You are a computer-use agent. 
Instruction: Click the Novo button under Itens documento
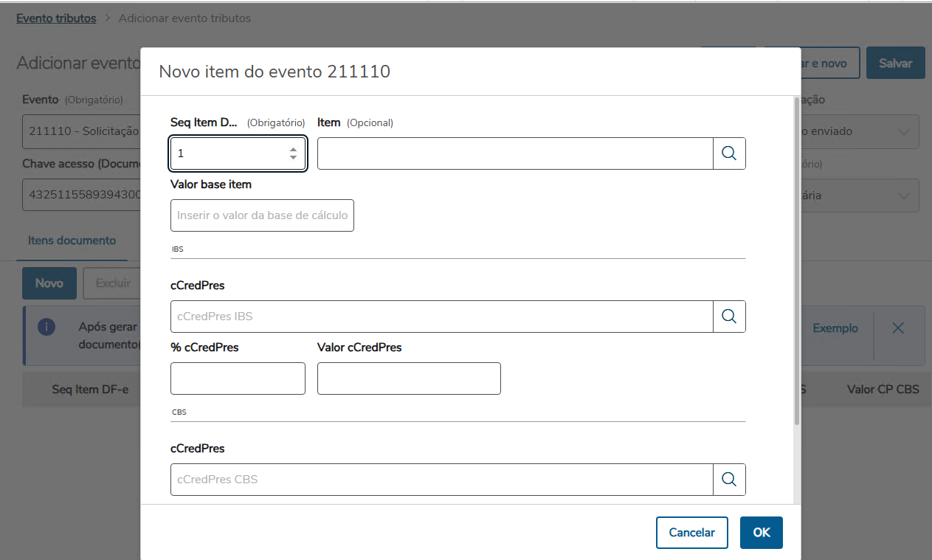49,283
